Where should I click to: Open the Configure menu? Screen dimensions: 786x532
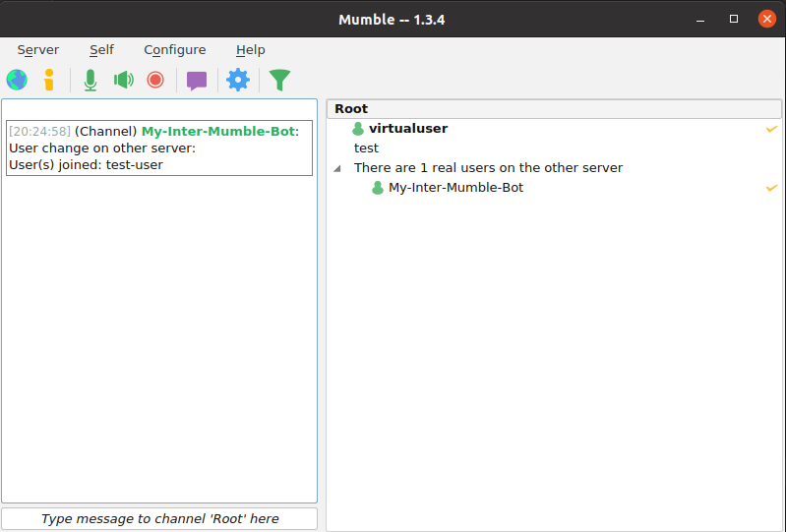tap(175, 50)
